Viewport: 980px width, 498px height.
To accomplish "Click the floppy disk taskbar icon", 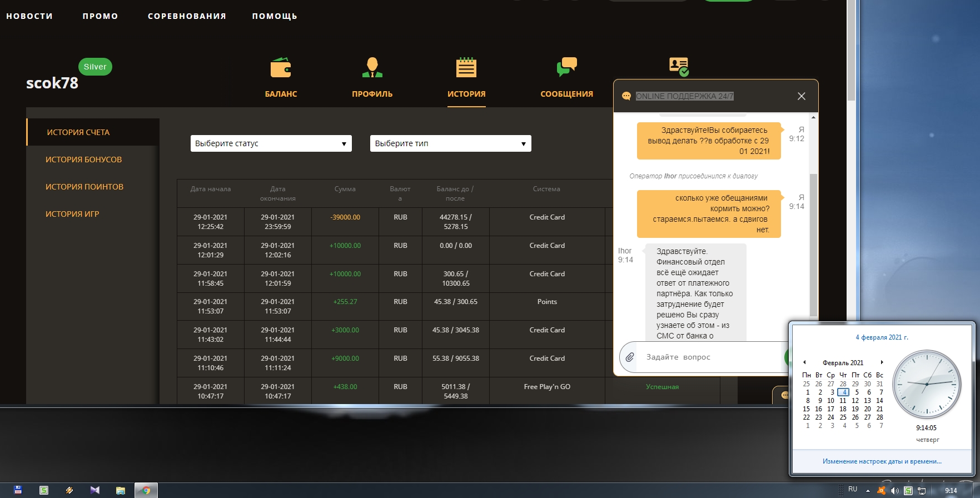I will click(18, 490).
